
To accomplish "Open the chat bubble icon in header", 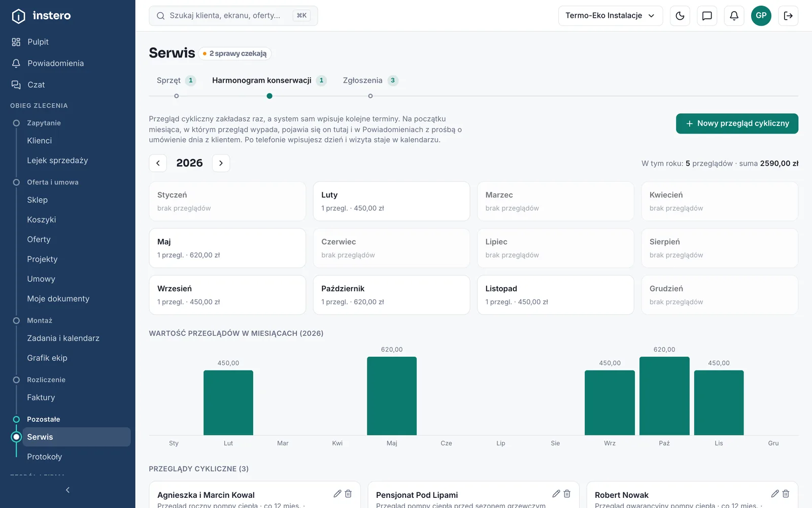I will click(x=707, y=16).
